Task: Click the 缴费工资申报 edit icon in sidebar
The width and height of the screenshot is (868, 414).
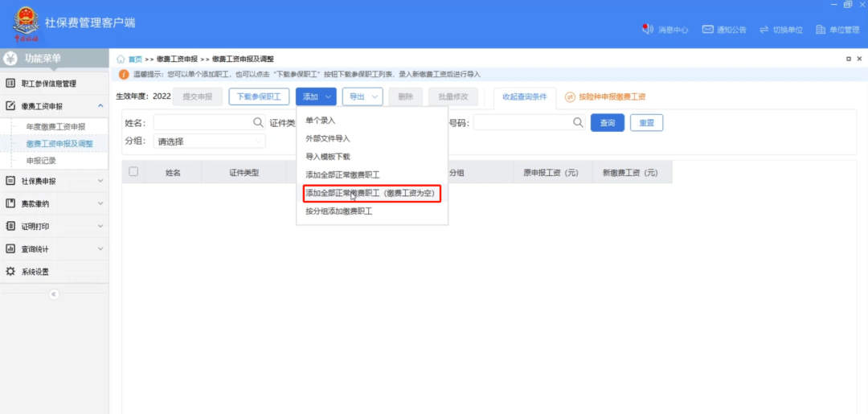Action: (x=10, y=106)
